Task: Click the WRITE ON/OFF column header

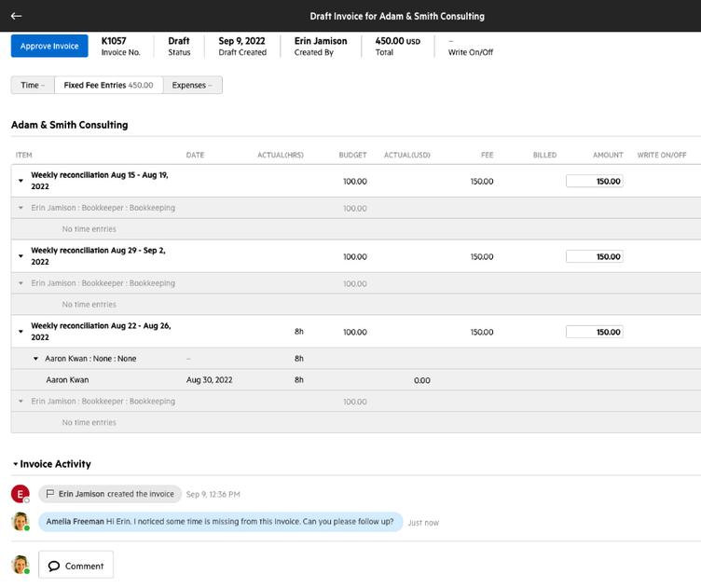Action: point(662,155)
